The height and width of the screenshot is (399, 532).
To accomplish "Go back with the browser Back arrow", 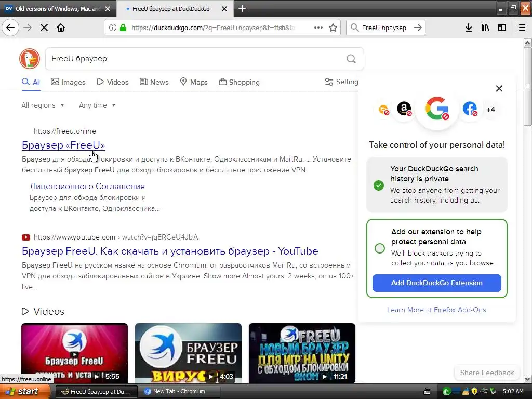I will tap(10, 28).
